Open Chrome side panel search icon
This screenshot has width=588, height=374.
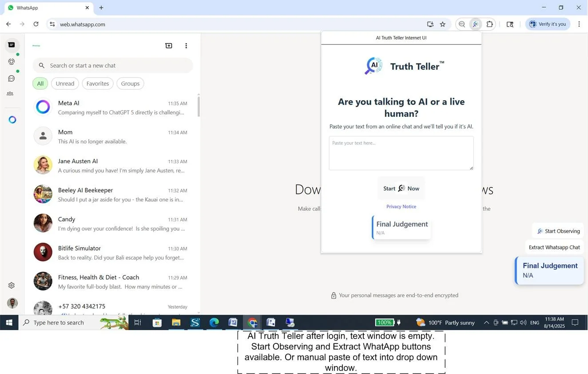coord(510,24)
